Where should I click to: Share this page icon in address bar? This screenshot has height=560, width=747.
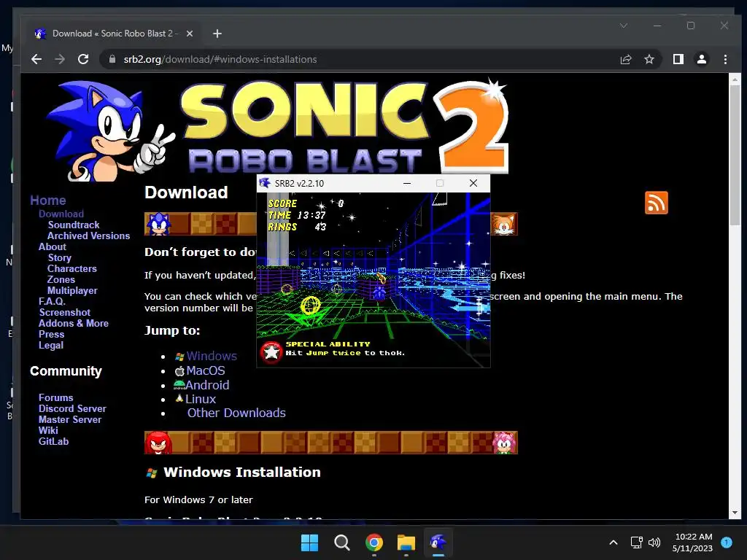(x=625, y=59)
